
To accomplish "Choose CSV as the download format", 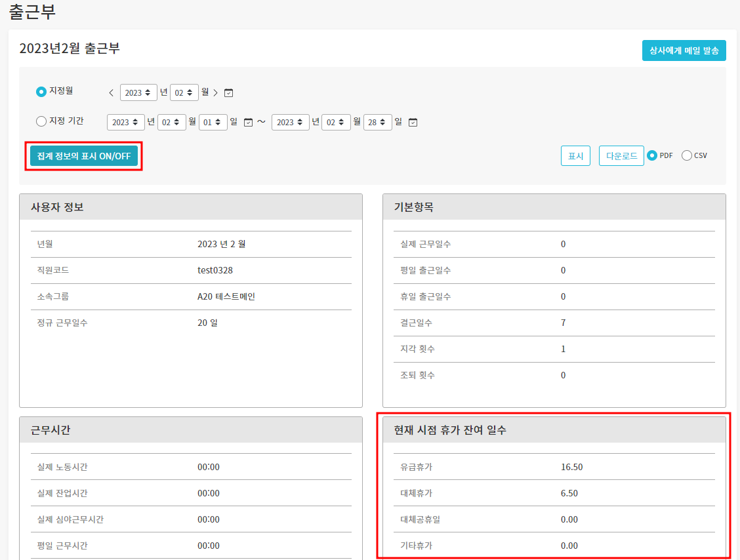I will point(687,155).
